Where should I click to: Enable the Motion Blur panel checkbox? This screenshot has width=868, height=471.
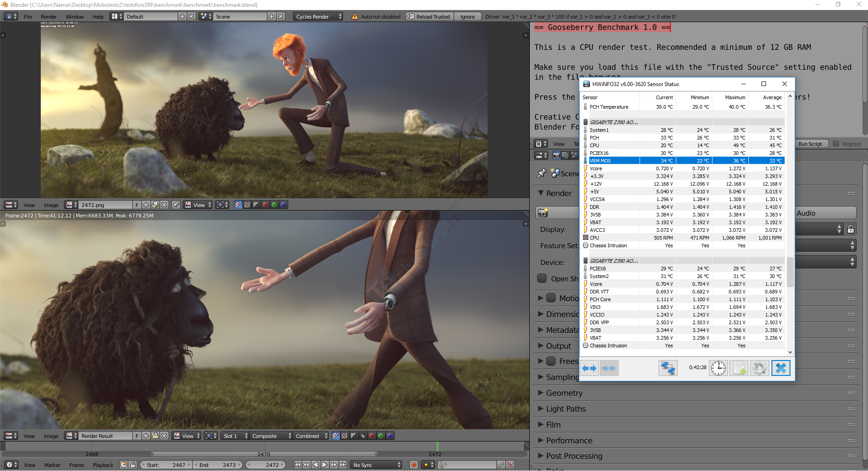coord(551,298)
